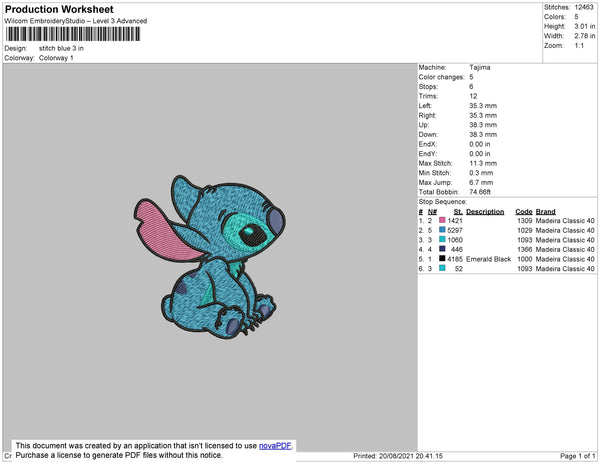This screenshot has width=600, height=464.
Task: Select the Max Jump value '6.7 mm'
Action: (481, 182)
